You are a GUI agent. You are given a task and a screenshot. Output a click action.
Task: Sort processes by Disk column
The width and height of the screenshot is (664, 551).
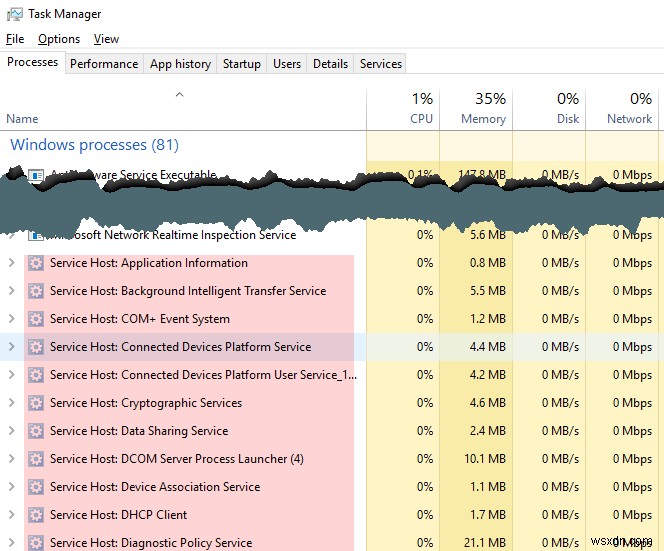549,109
